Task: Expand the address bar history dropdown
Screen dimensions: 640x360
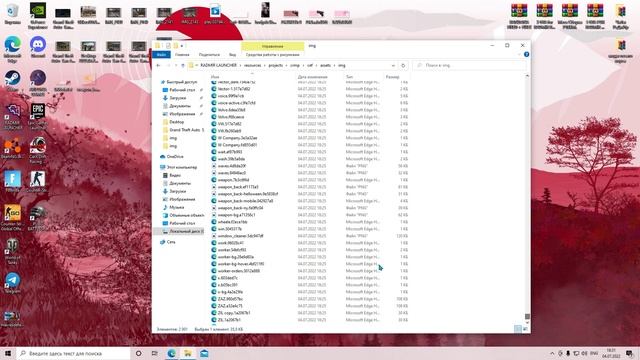Action: pos(393,65)
